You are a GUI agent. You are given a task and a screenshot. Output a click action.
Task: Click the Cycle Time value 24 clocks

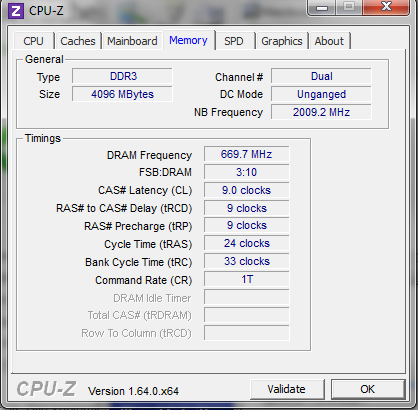pos(247,243)
